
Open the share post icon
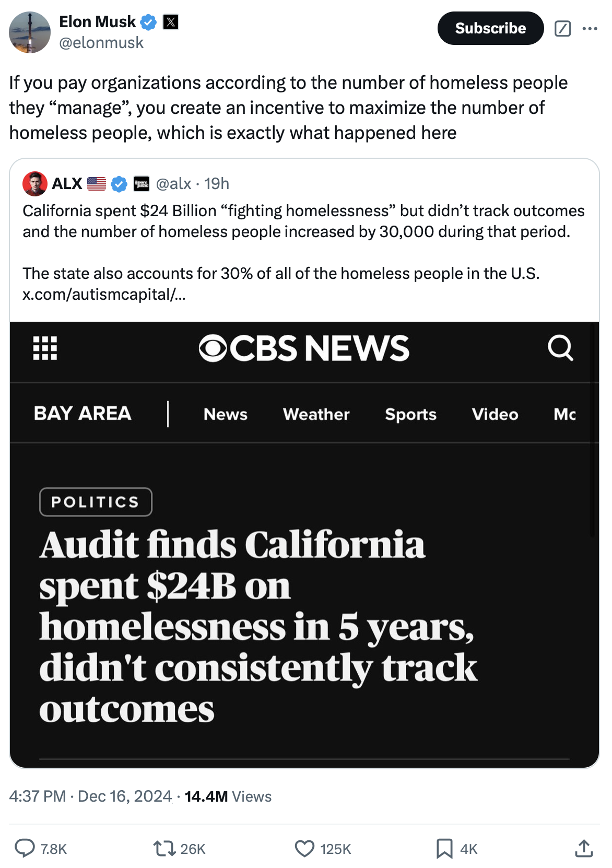pyautogui.click(x=584, y=848)
